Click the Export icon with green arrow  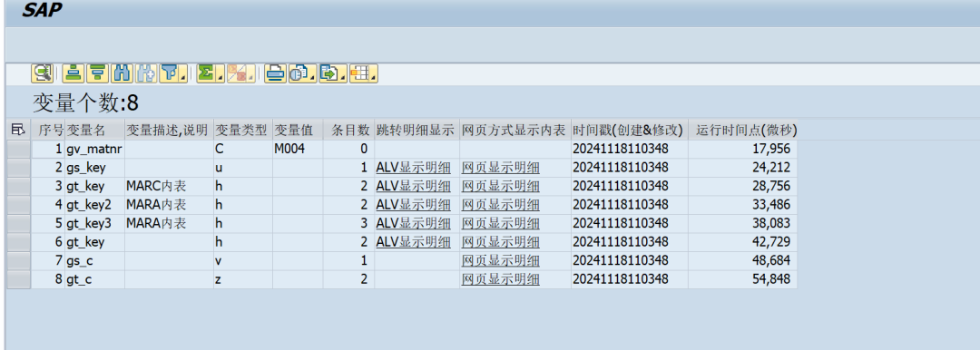pos(328,73)
